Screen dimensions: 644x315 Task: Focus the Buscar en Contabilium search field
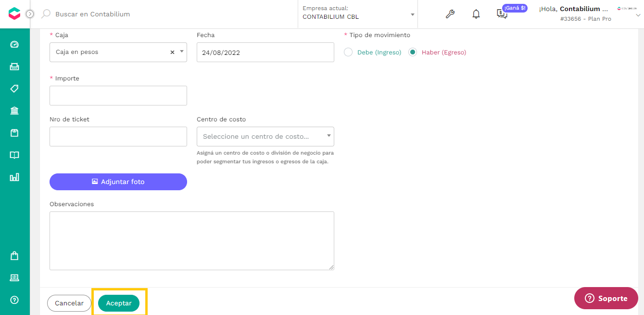click(93, 14)
